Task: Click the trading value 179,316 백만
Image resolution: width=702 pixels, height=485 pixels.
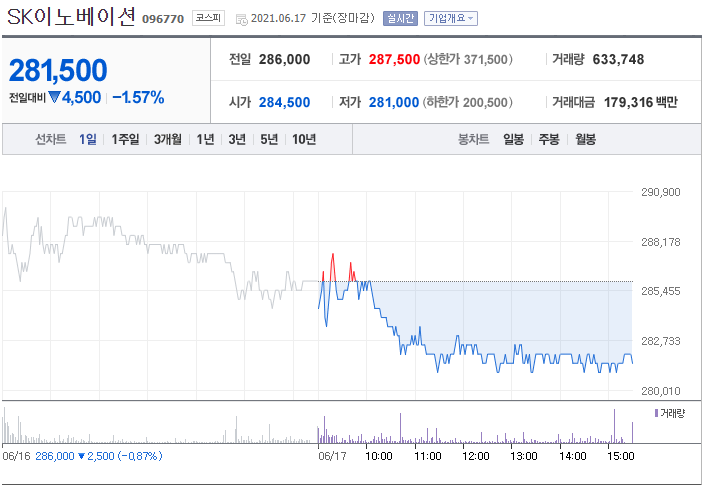Action: [641, 102]
